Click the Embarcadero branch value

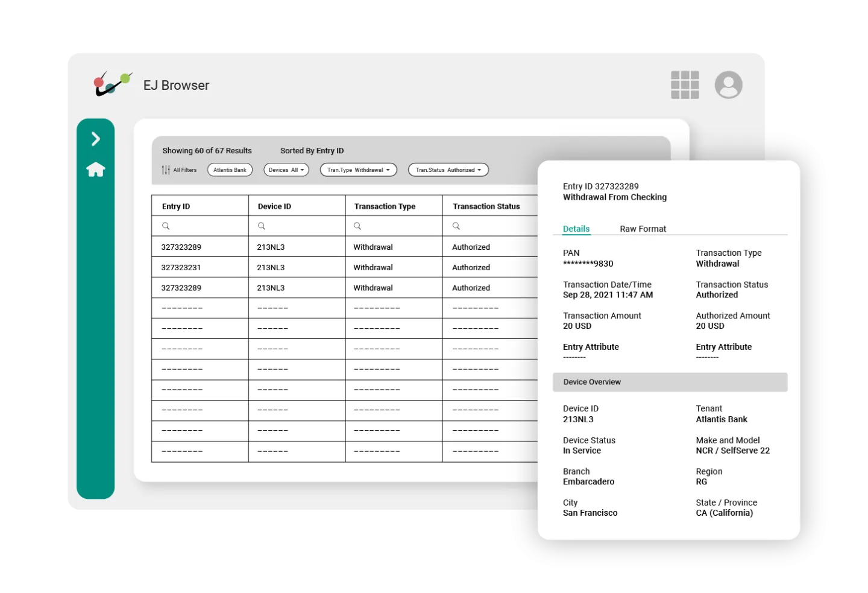(588, 481)
